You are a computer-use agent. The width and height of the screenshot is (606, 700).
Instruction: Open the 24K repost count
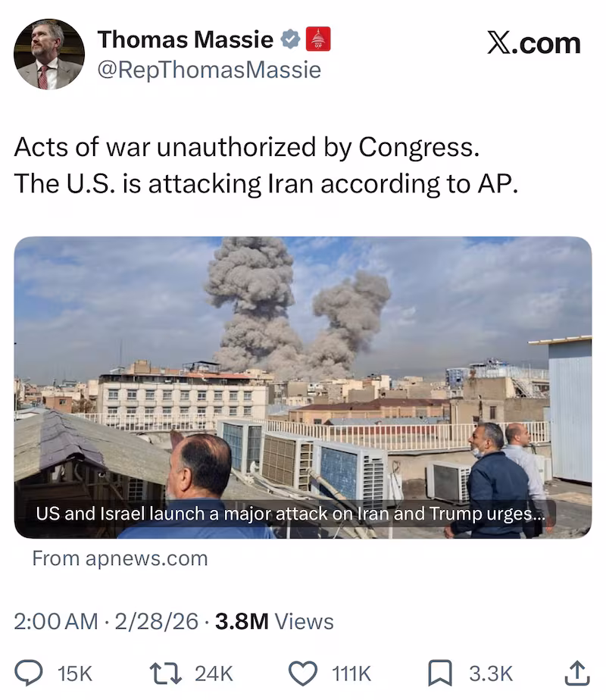(212, 673)
